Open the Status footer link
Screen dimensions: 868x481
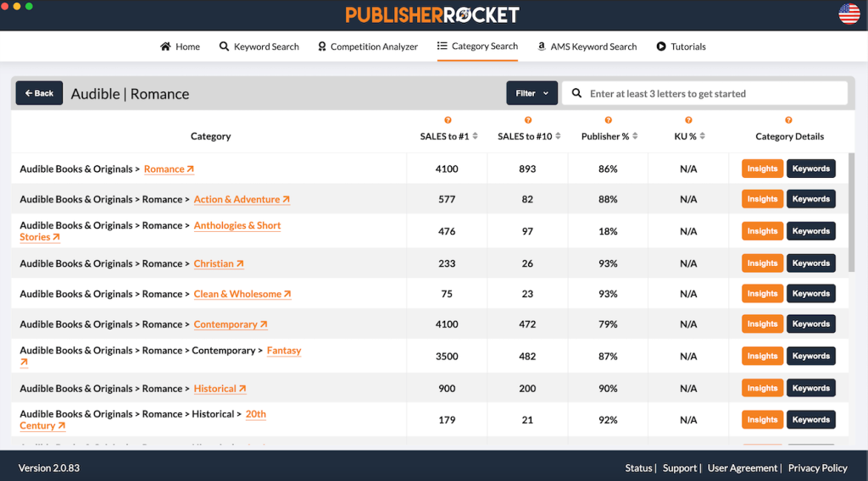[x=638, y=467]
